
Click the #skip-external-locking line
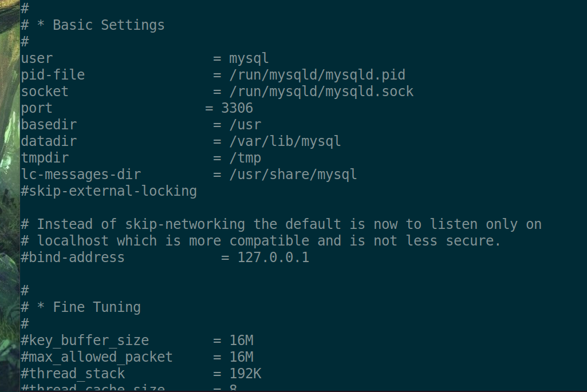[x=109, y=191]
